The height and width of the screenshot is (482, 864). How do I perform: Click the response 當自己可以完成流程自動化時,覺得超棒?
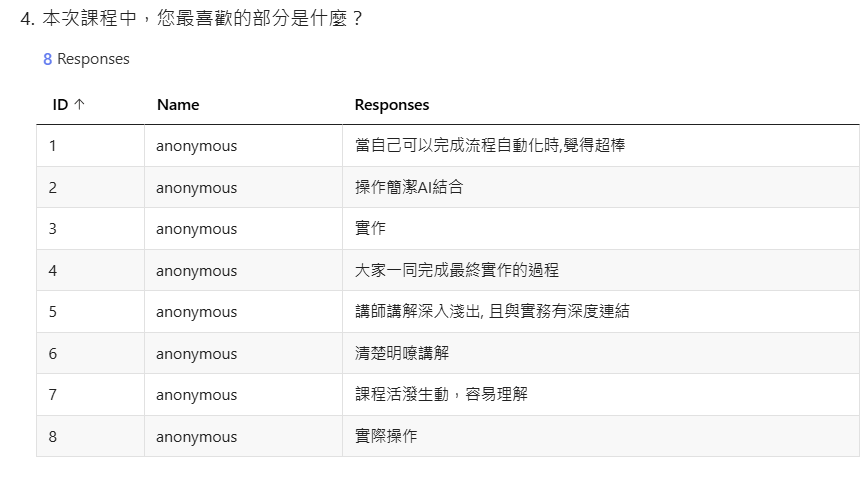tap(490, 146)
